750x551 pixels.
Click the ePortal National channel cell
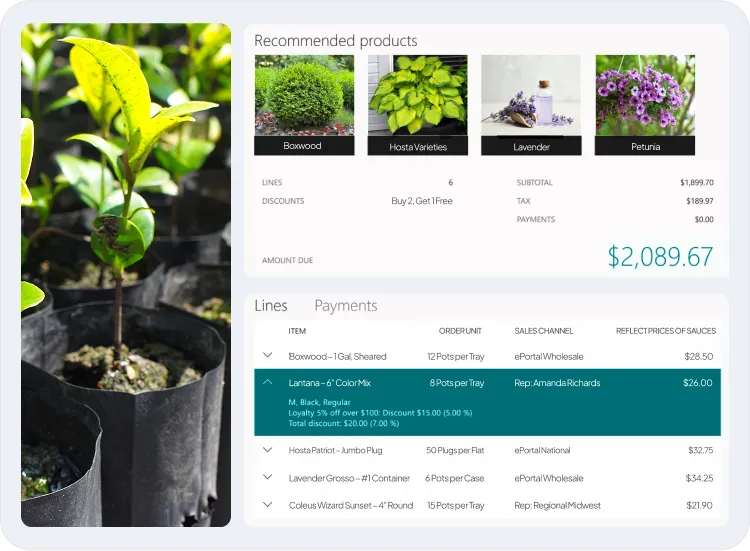click(542, 450)
